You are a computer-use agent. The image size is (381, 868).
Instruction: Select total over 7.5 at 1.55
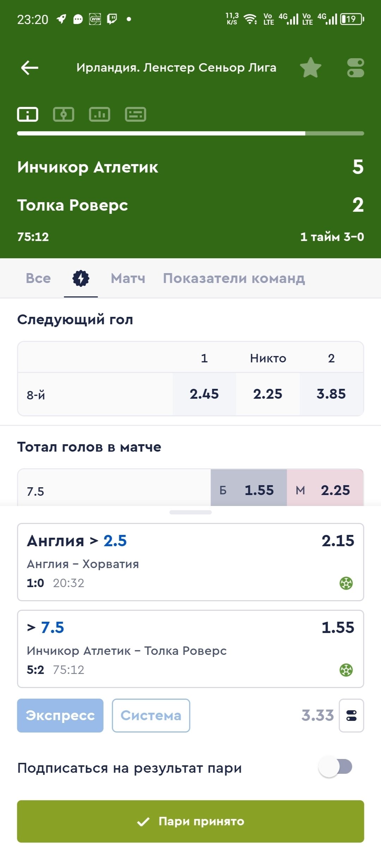[249, 488]
